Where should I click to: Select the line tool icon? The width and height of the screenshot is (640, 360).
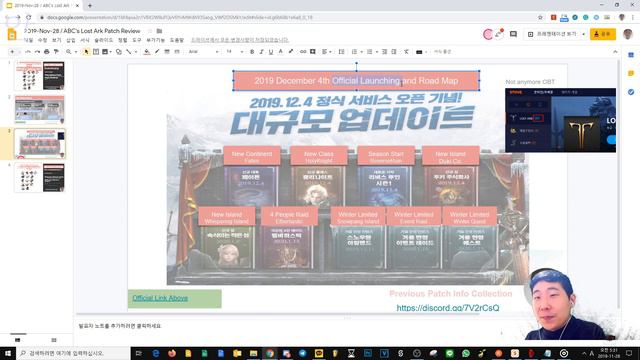pos(129,52)
